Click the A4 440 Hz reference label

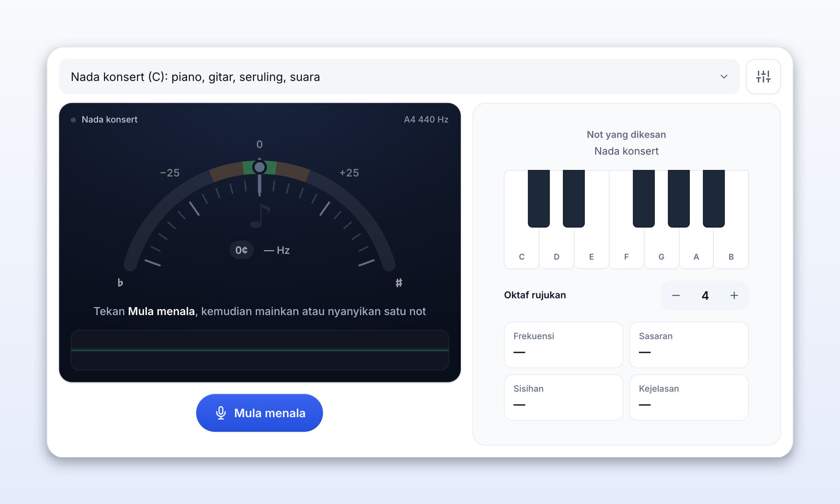426,120
